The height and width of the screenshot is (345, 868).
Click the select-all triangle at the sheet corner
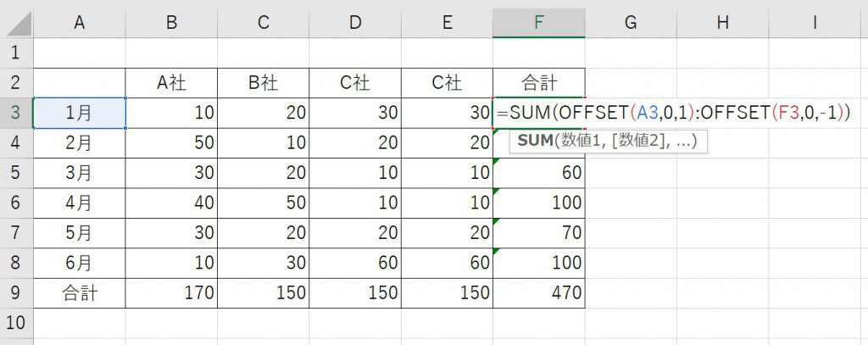pyautogui.click(x=17, y=24)
